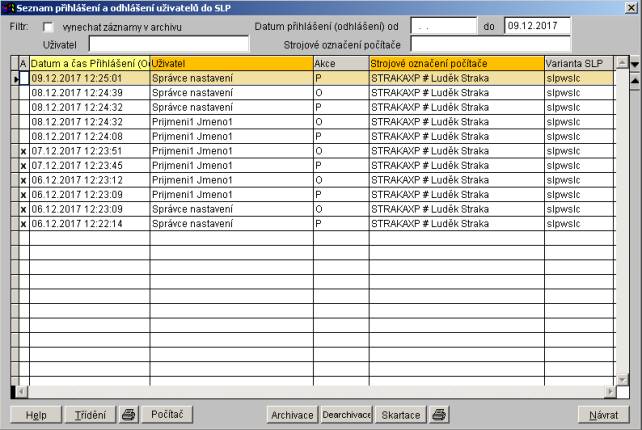
Task: Click the 'Strojové označení počítače' column header
Action: pyautogui.click(x=455, y=63)
